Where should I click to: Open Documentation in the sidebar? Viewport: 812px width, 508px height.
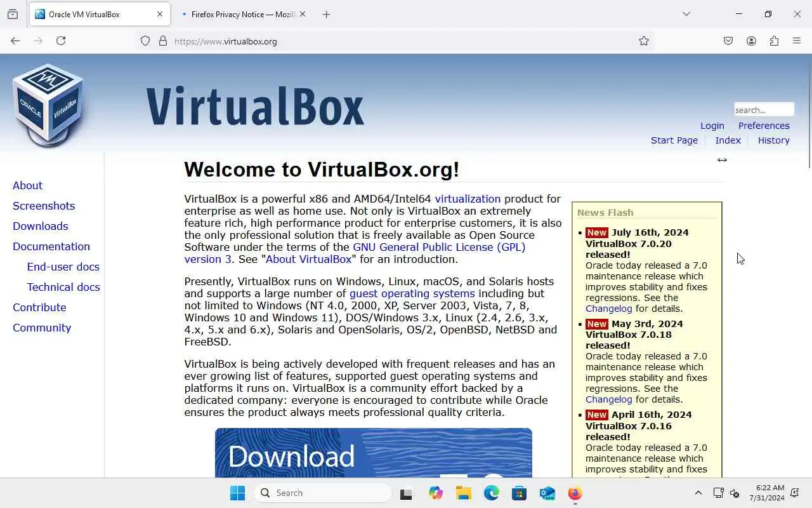tap(51, 246)
